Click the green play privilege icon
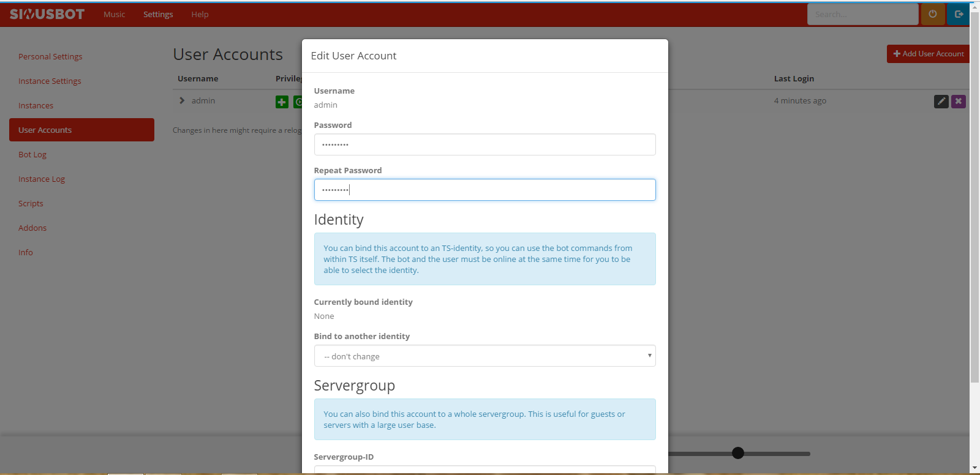980x475 pixels. click(x=298, y=102)
